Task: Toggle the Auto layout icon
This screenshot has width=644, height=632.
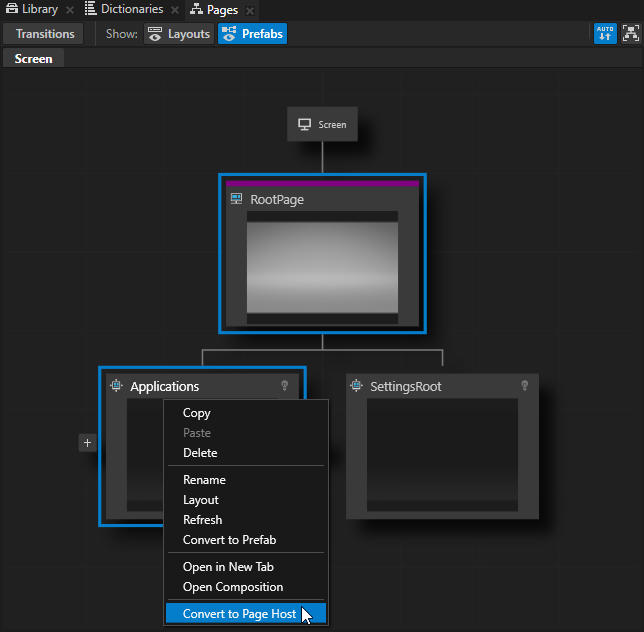Action: [605, 33]
